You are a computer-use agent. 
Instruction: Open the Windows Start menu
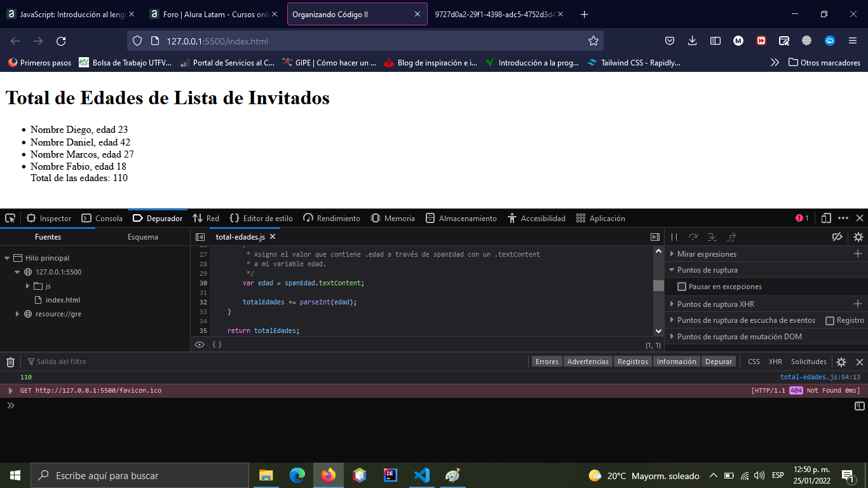15,475
